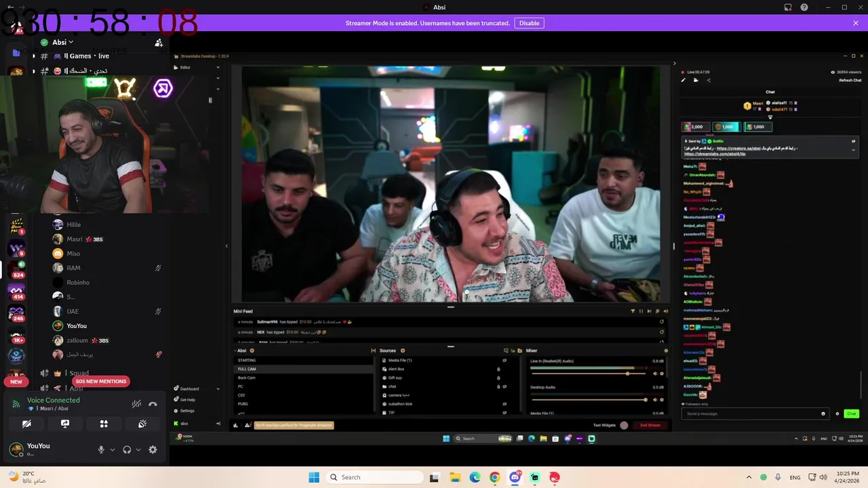This screenshot has height=488, width=868.
Task: Toggle visibility of the Media File (1) source
Action: coord(504,360)
